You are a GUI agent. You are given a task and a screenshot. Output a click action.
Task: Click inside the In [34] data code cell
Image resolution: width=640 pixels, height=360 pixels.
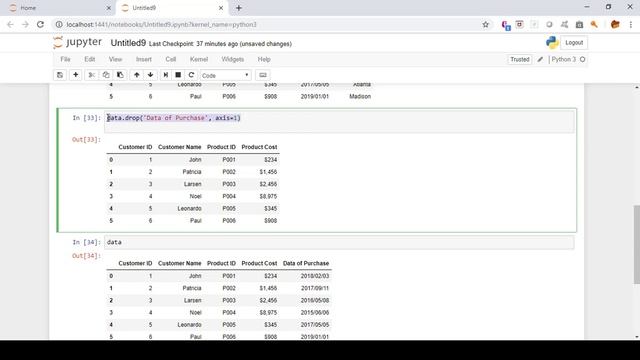pyautogui.click(x=339, y=242)
